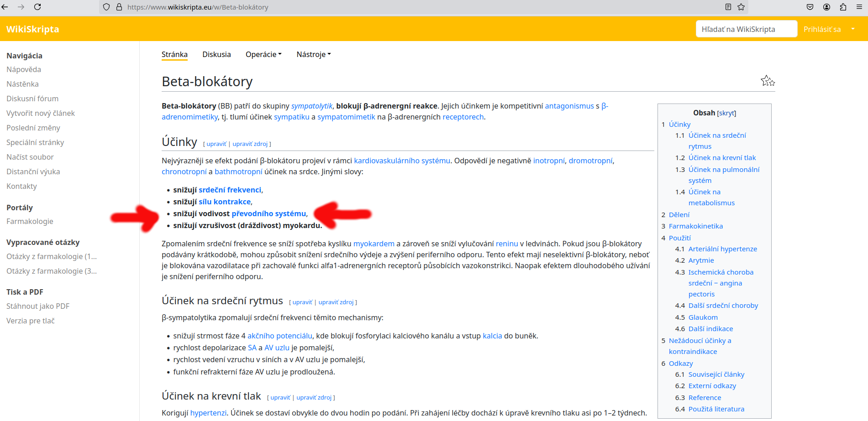The width and height of the screenshot is (868, 421).
Task: Expand the Prihlásiť sa dropdown arrow
Action: click(852, 29)
